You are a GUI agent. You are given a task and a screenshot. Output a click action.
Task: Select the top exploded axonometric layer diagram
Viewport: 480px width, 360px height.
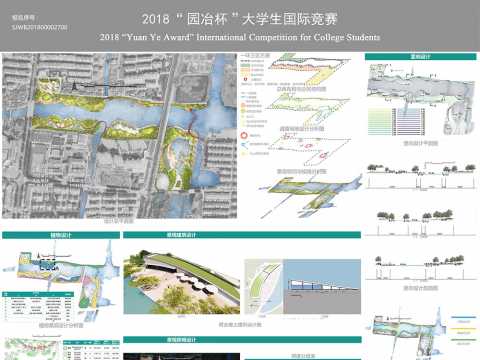point(309,70)
